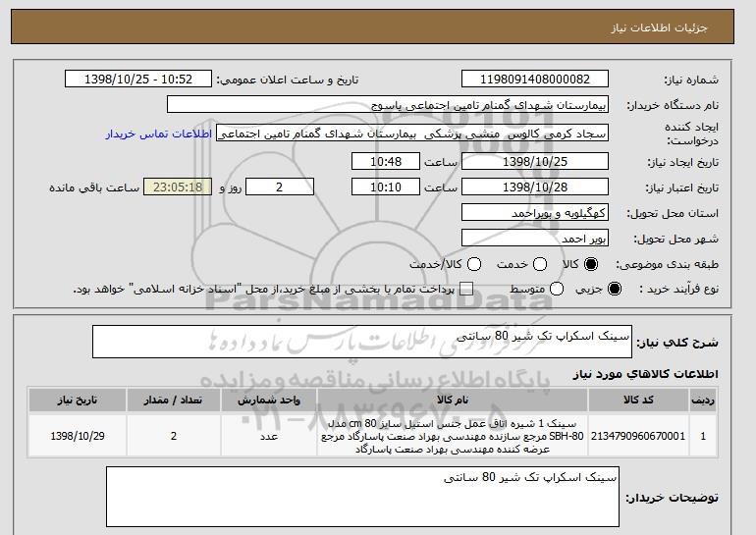The width and height of the screenshot is (756, 535).
Task: Click the creation time field showing 10:48
Action: [x=385, y=161]
